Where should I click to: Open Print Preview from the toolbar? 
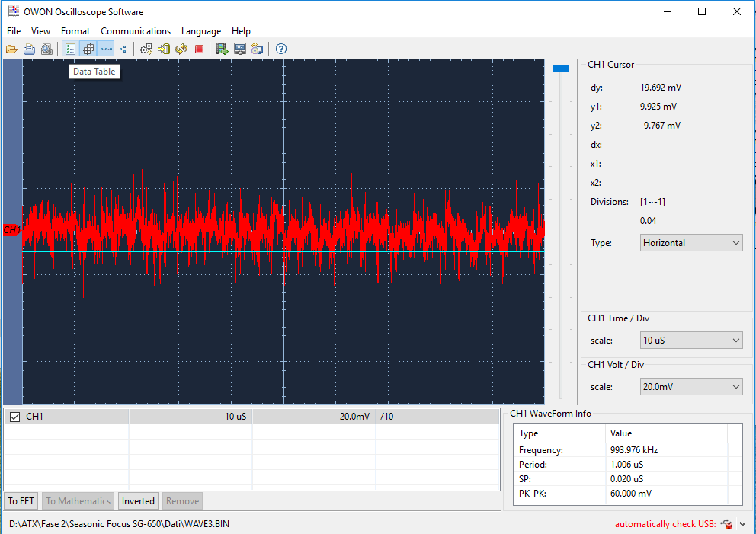[46, 50]
